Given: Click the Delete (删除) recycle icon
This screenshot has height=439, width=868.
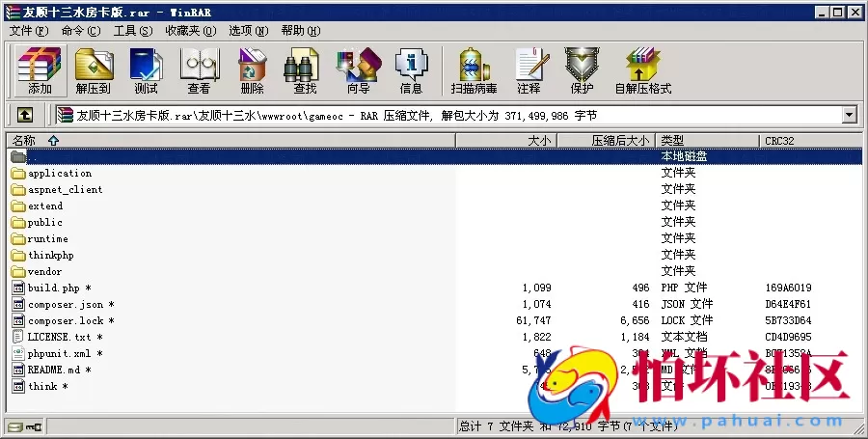Looking at the screenshot, I should coord(253,70).
